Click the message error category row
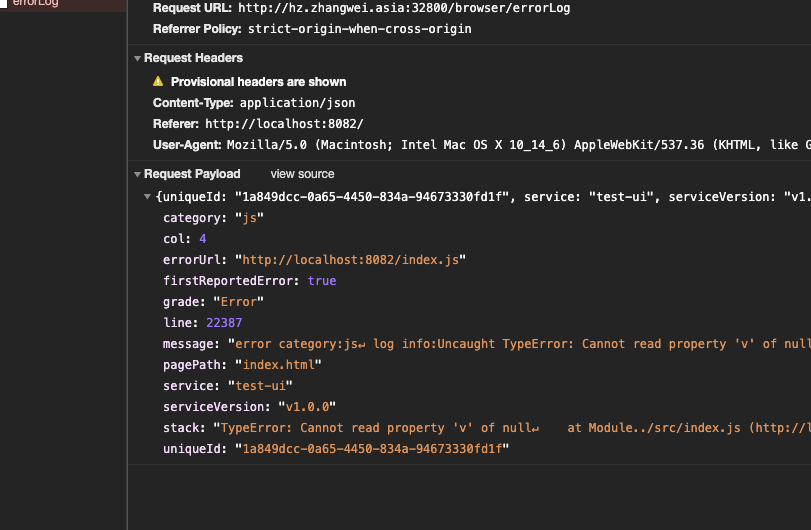 pyautogui.click(x=487, y=344)
